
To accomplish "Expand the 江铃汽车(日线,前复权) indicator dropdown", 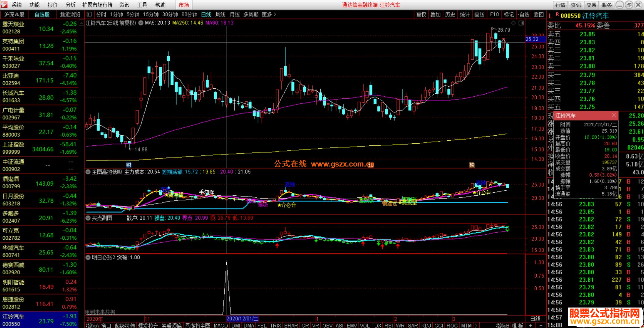I will (x=141, y=23).
